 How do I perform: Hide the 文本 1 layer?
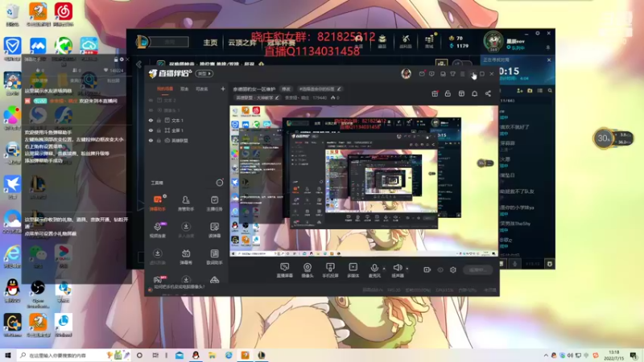151,120
